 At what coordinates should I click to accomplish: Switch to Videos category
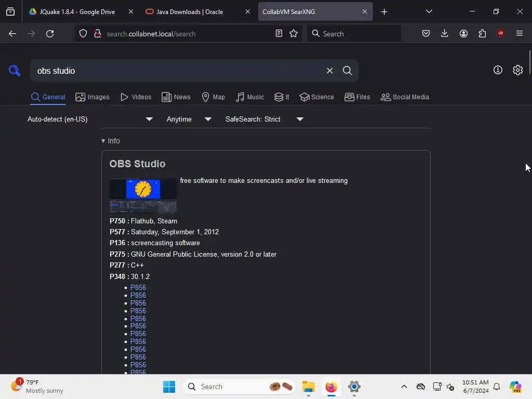coord(136,97)
